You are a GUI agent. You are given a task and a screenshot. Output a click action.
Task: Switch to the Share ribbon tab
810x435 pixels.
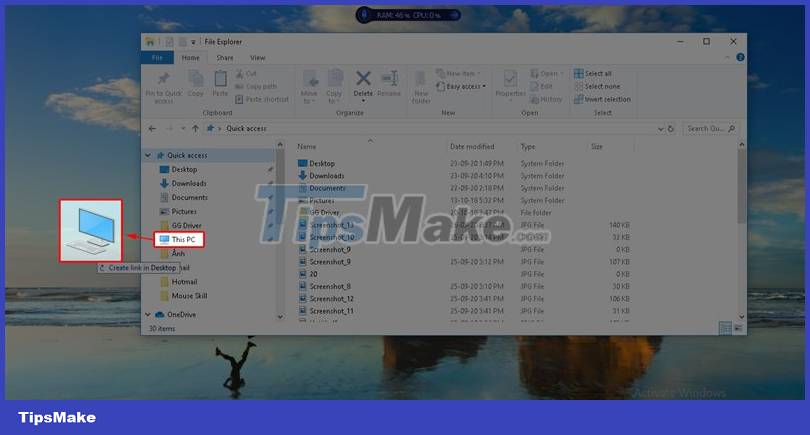point(225,58)
